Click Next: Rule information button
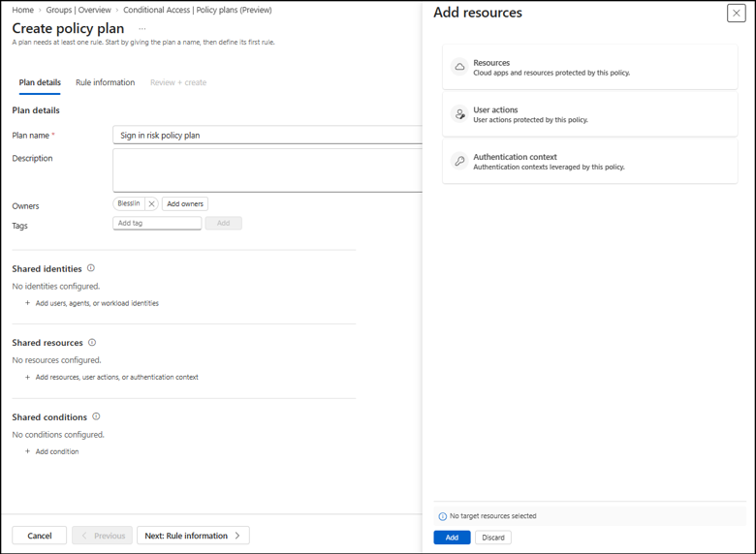This screenshot has width=756, height=554. click(193, 536)
